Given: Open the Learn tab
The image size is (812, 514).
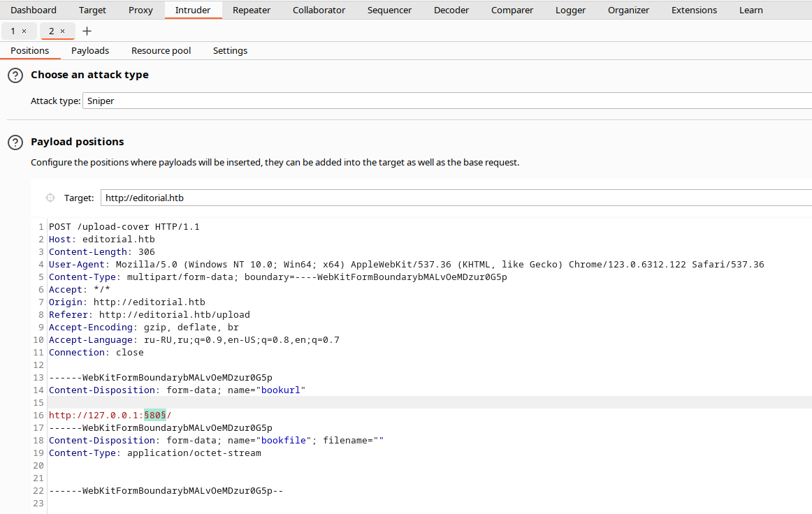Looking at the screenshot, I should 751,10.
